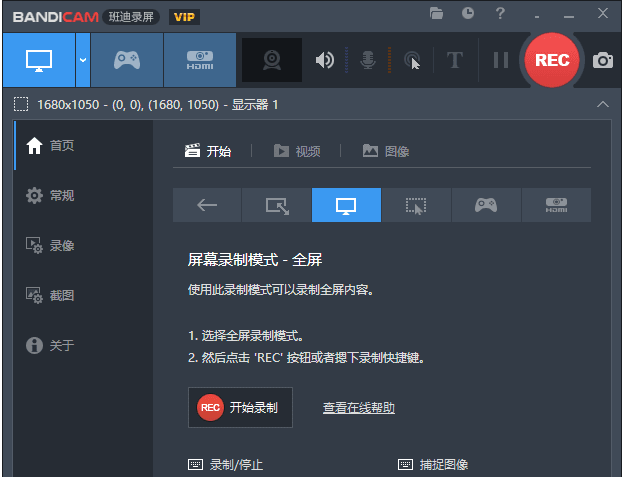622x477 pixels.
Task: Open output folder icon in title bar
Action: pyautogui.click(x=436, y=13)
